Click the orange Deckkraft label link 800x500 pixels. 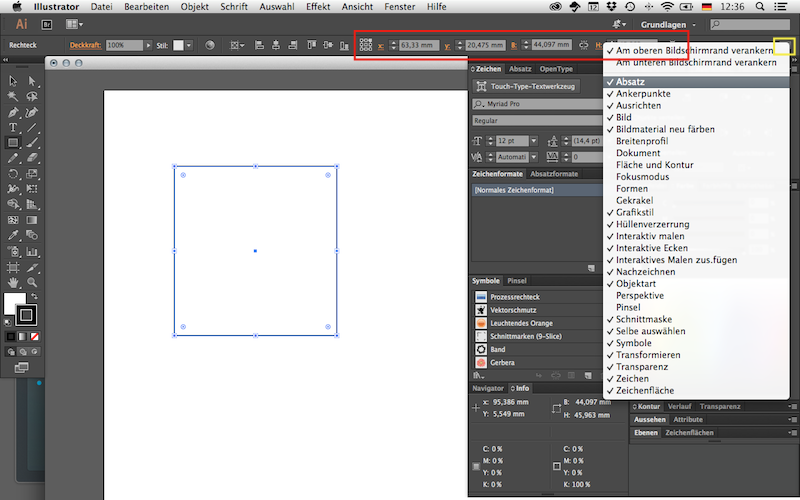tap(85, 45)
